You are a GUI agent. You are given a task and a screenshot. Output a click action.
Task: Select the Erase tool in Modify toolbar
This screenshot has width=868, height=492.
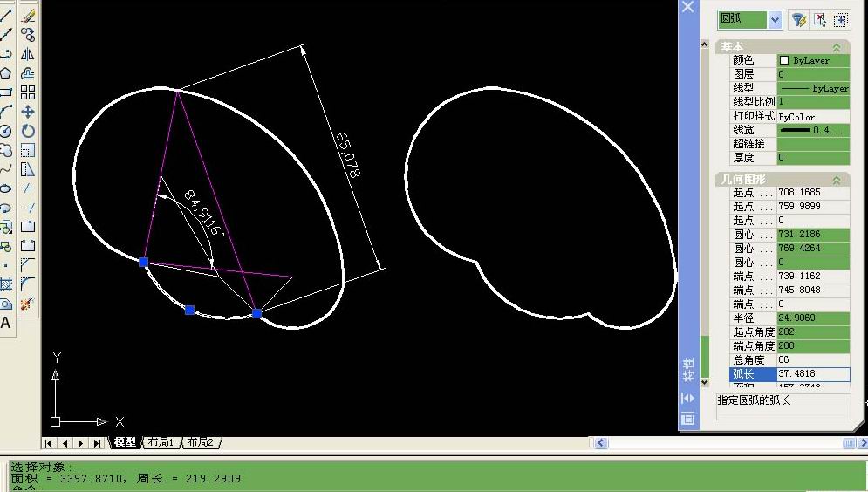[28, 16]
